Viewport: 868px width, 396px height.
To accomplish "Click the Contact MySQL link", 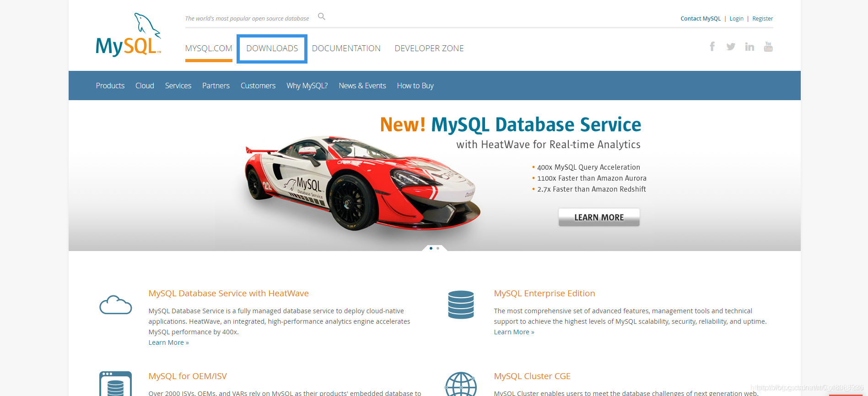I will (701, 19).
